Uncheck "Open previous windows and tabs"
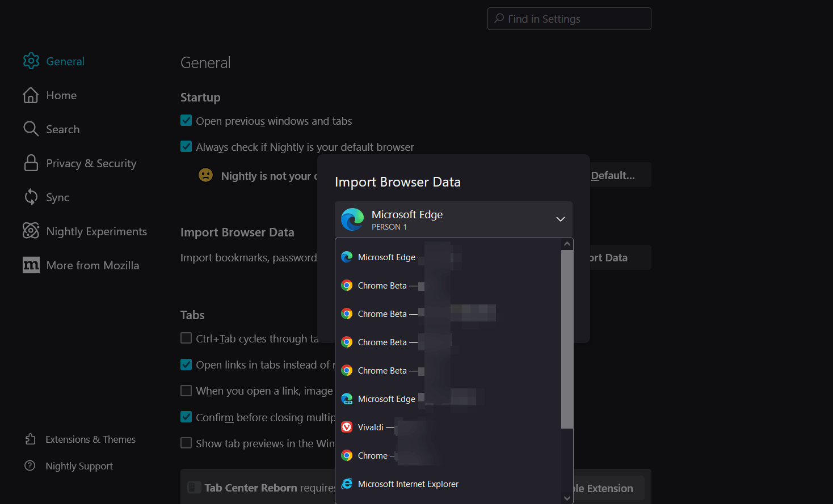 pyautogui.click(x=186, y=120)
